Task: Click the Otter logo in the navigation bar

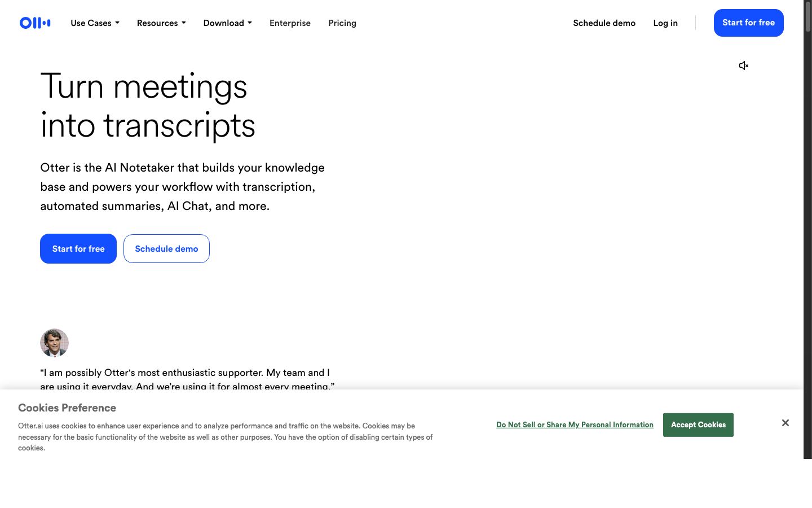Action: (x=34, y=23)
